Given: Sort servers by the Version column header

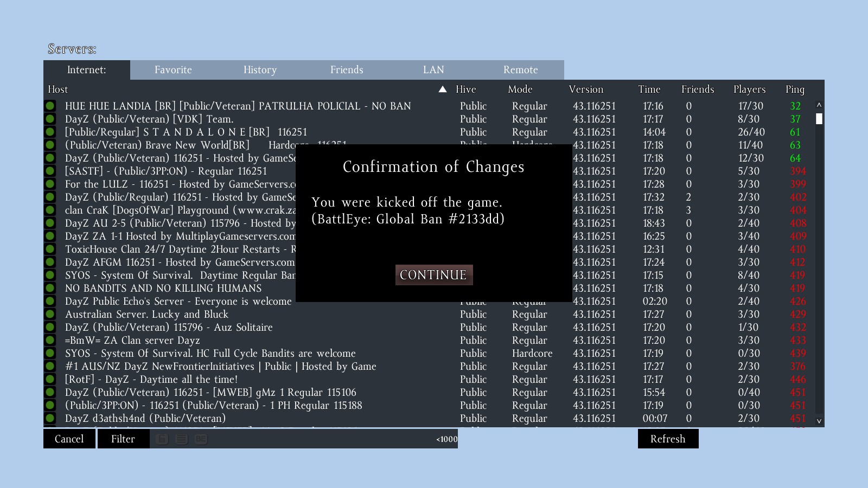Looking at the screenshot, I should tap(586, 89).
